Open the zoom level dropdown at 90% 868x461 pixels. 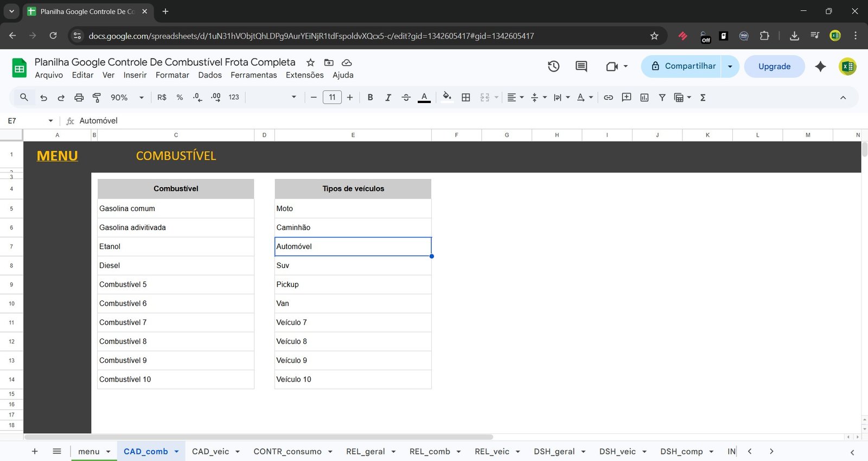pyautogui.click(x=127, y=98)
